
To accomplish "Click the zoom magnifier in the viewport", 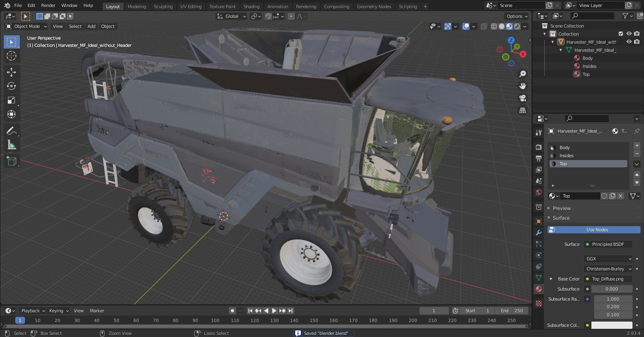I will point(523,74).
